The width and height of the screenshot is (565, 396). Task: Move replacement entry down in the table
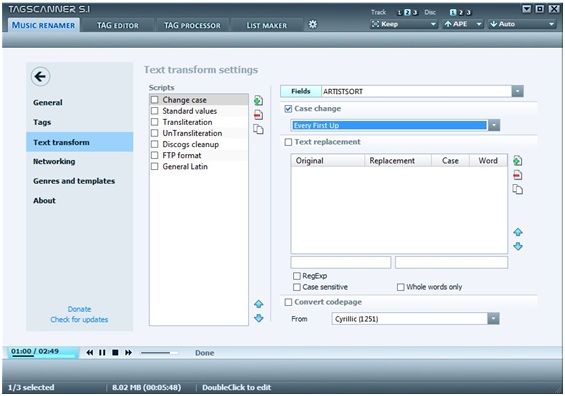(x=518, y=246)
